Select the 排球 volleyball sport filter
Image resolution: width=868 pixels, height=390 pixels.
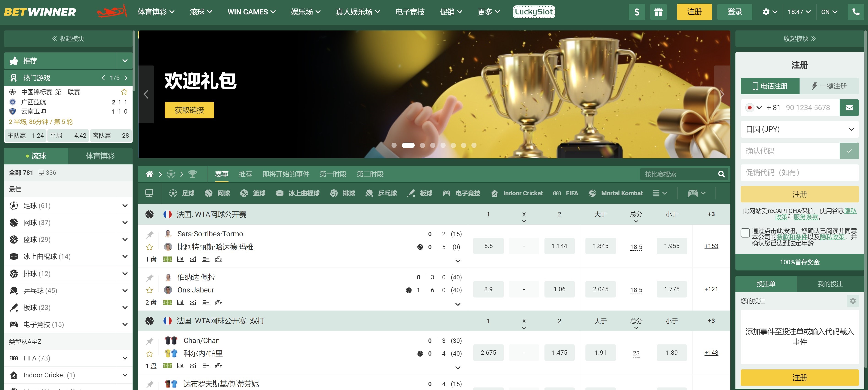pyautogui.click(x=342, y=193)
